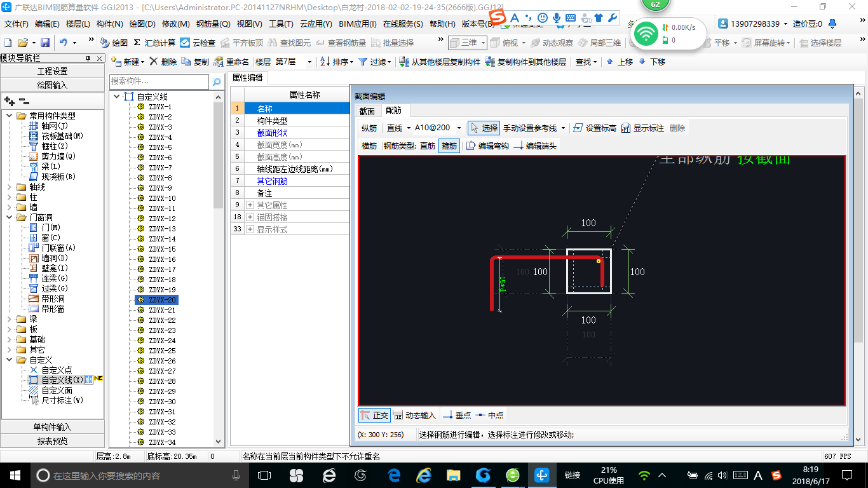Click the expand-all plus icon in navigator
The image size is (868, 488).
(9, 100)
